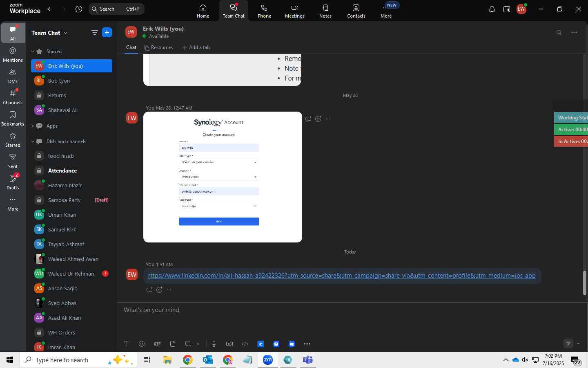Expand the Apps section
588x368 pixels.
(x=33, y=126)
